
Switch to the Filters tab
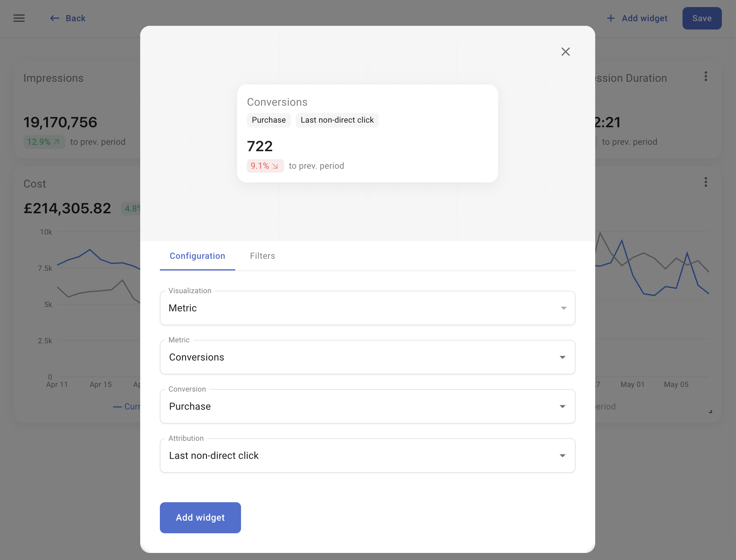point(262,256)
